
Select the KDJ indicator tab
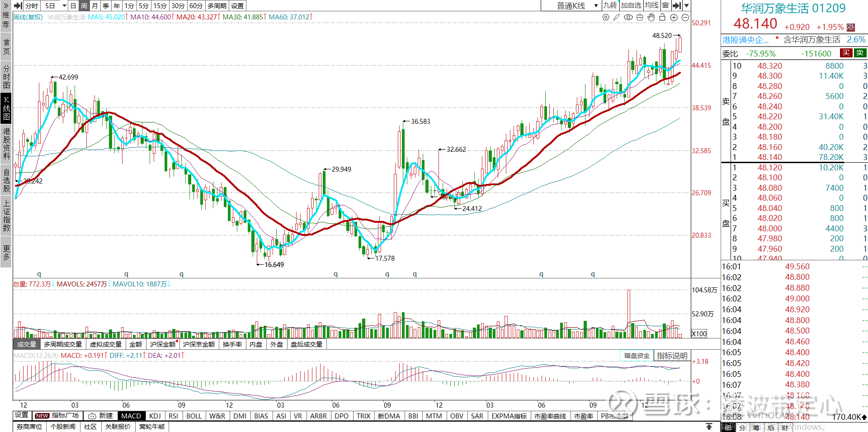(x=155, y=416)
